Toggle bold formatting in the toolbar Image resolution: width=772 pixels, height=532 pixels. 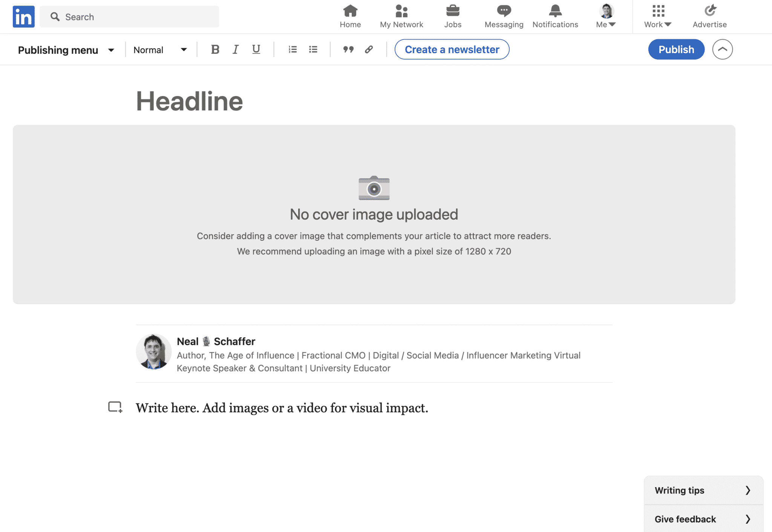pos(215,49)
